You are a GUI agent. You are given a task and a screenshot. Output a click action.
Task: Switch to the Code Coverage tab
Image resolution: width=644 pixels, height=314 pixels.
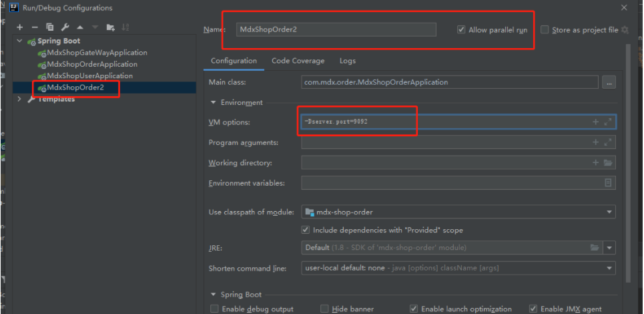(298, 61)
